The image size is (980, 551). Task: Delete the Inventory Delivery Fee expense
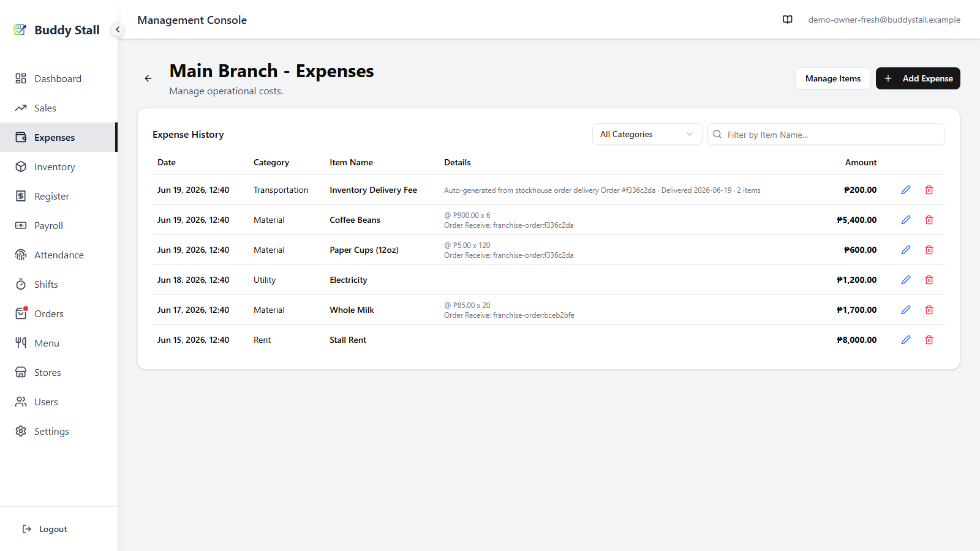click(929, 190)
